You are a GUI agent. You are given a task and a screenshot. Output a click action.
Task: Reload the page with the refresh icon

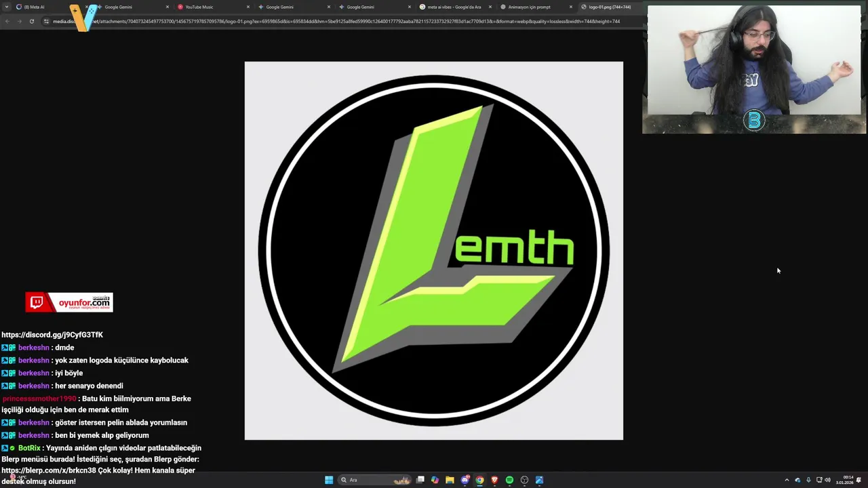click(31, 21)
